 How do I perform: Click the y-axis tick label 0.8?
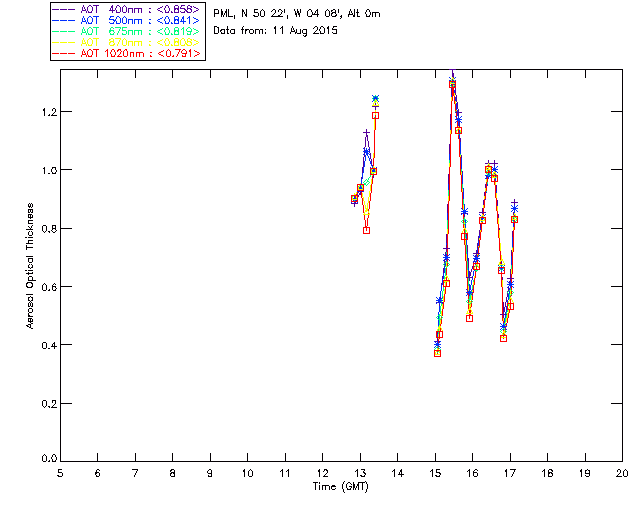pos(49,228)
